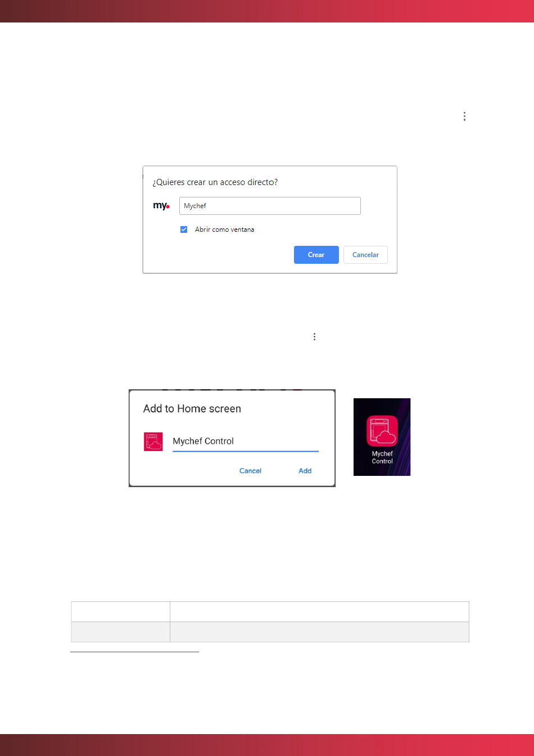
Task: Click the 'Crear' button
Action: [316, 255]
